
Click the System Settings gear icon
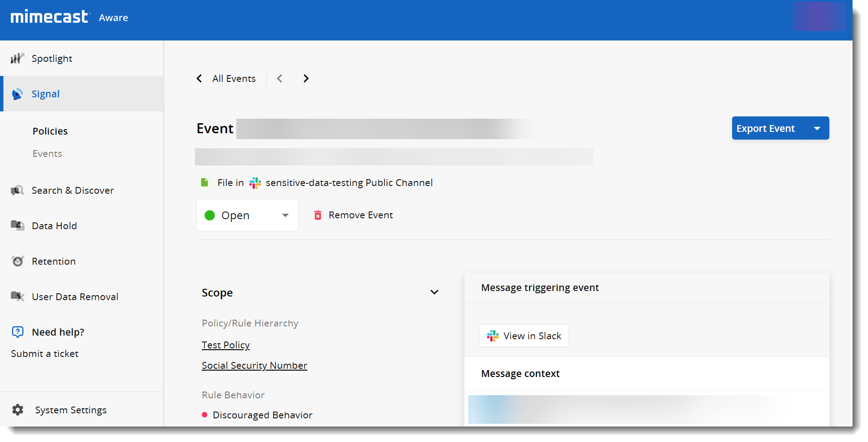point(18,410)
